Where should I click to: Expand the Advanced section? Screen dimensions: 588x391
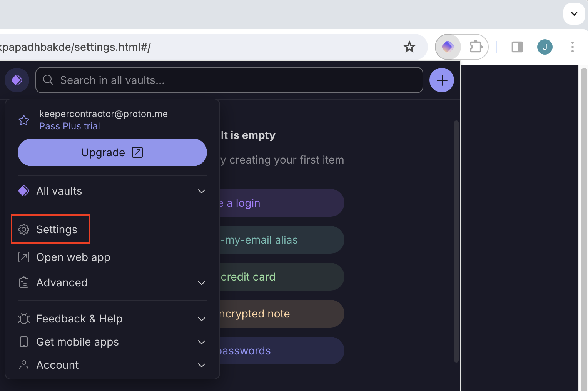click(x=112, y=282)
